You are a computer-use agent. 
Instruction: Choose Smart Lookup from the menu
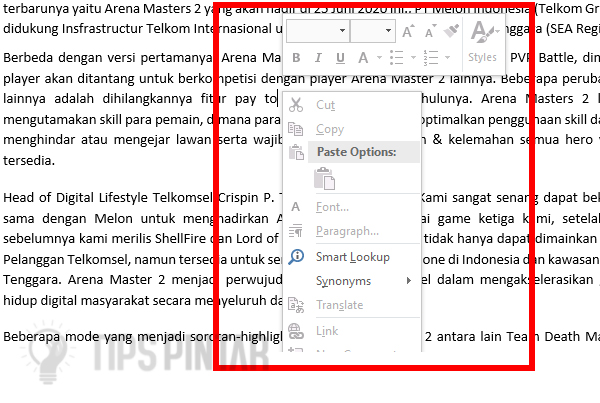click(353, 257)
